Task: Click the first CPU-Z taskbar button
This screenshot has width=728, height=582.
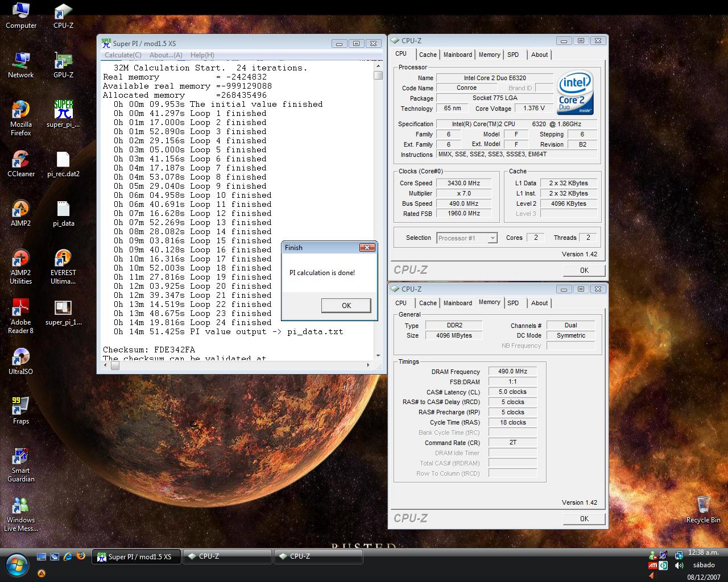Action: tap(227, 556)
